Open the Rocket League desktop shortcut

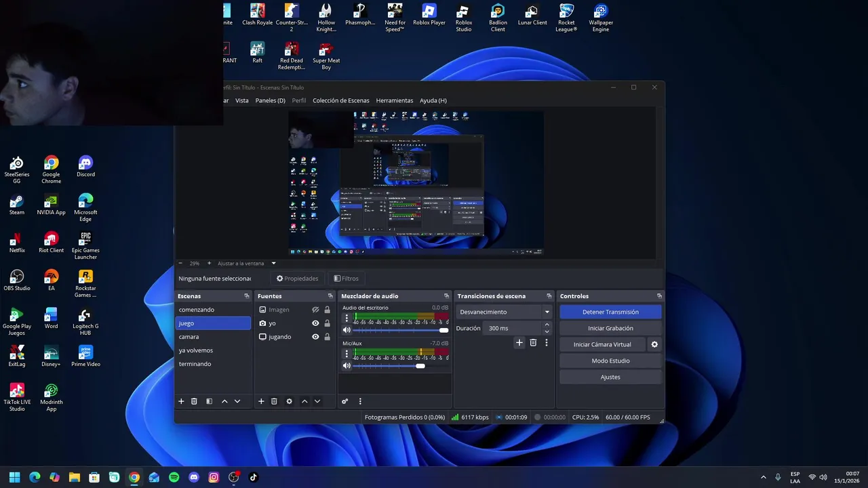click(566, 18)
